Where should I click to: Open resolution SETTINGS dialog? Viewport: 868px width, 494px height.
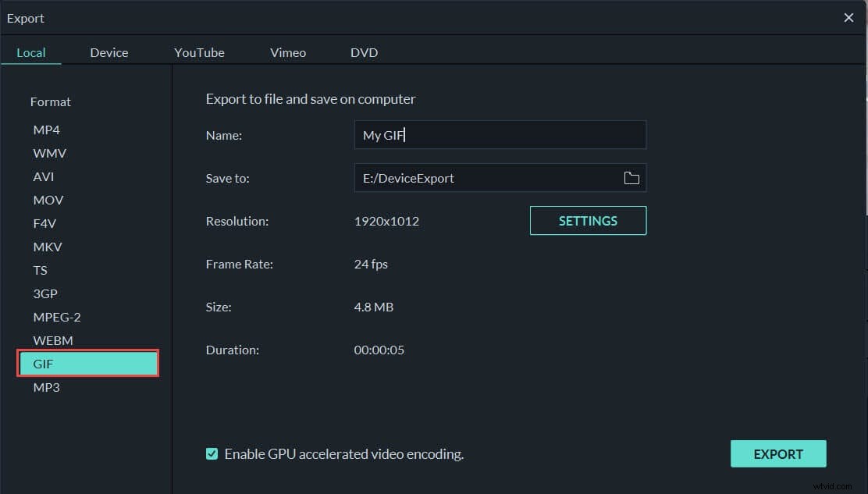click(588, 221)
